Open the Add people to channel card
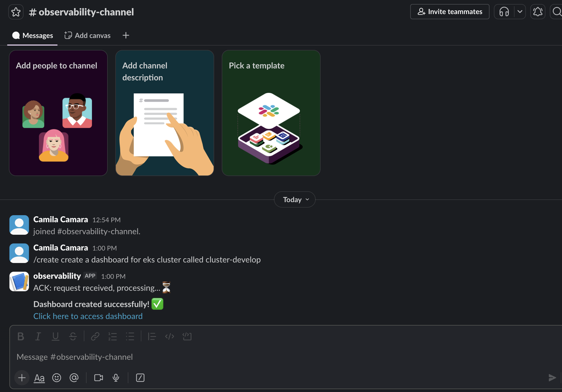This screenshot has width=562, height=392. [x=58, y=113]
